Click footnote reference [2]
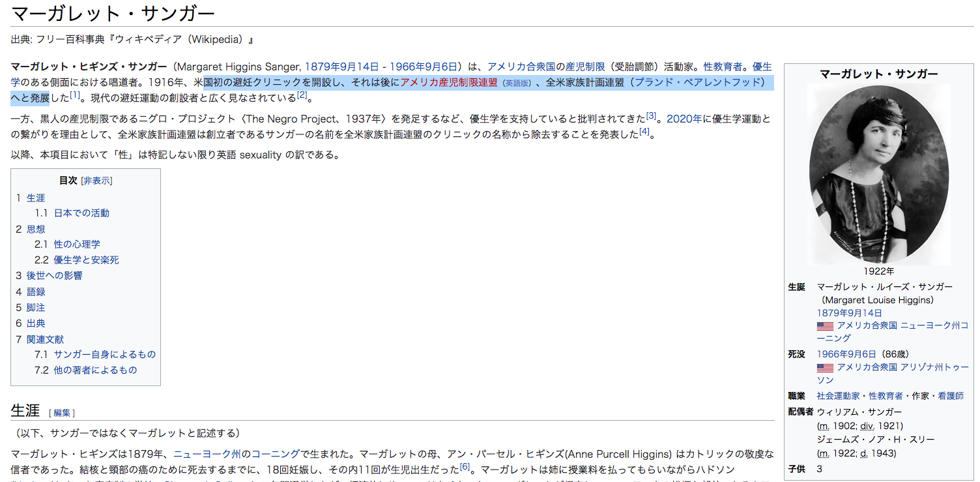The width and height of the screenshot is (980, 482). tap(302, 95)
